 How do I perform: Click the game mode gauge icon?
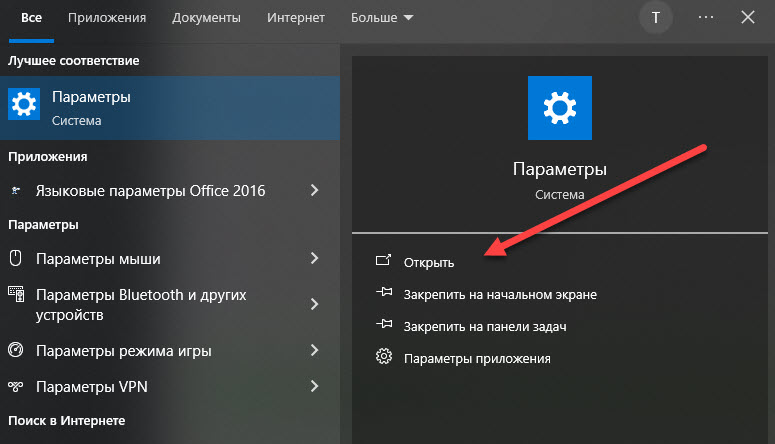(16, 350)
